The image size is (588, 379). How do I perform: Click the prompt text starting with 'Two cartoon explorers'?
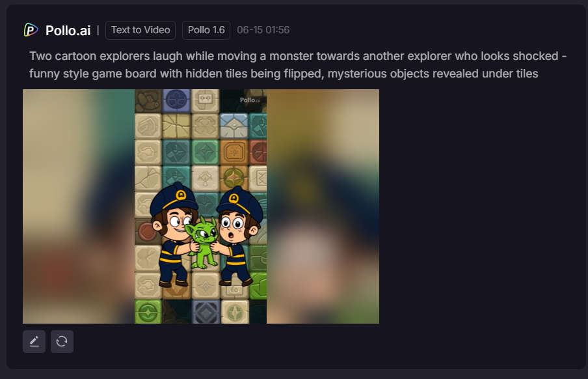click(x=298, y=56)
